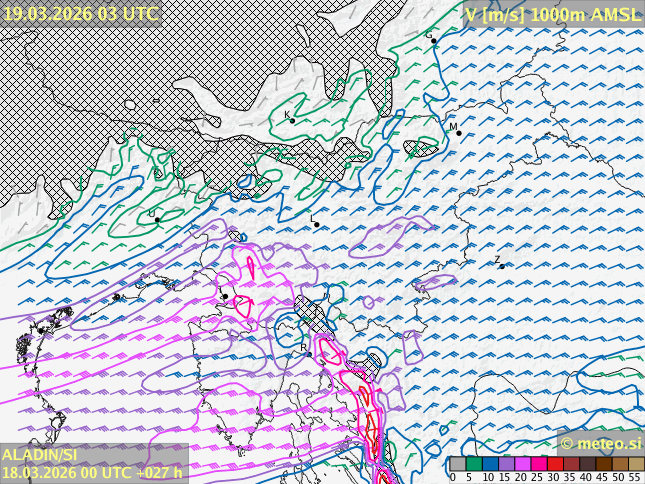Click the city marker labeled K
The height and width of the screenshot is (484, 645).
click(292, 121)
